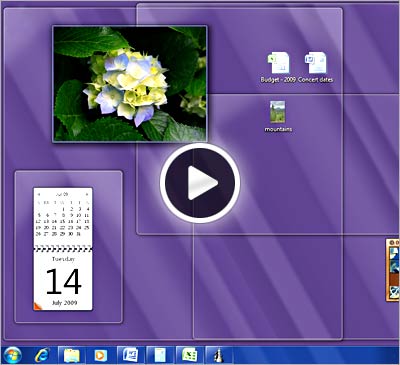Launch Internet Explorer from the taskbar

(x=42, y=355)
